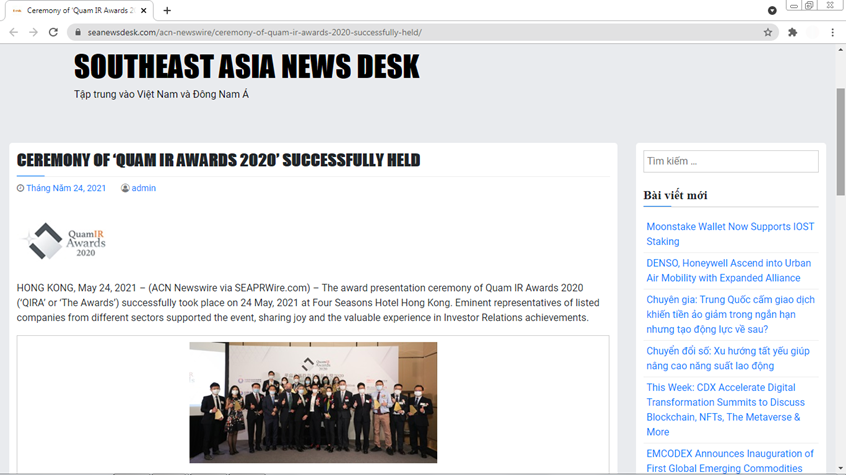Click the HONG KONG, May 24, 2021 paragraph
This screenshot has height=475, width=846.
tap(308, 303)
